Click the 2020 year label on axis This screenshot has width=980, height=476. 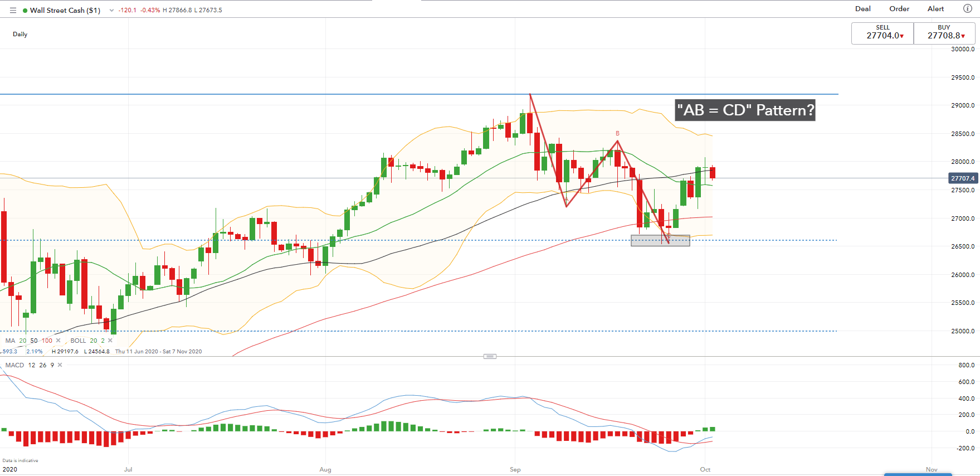pos(10,469)
